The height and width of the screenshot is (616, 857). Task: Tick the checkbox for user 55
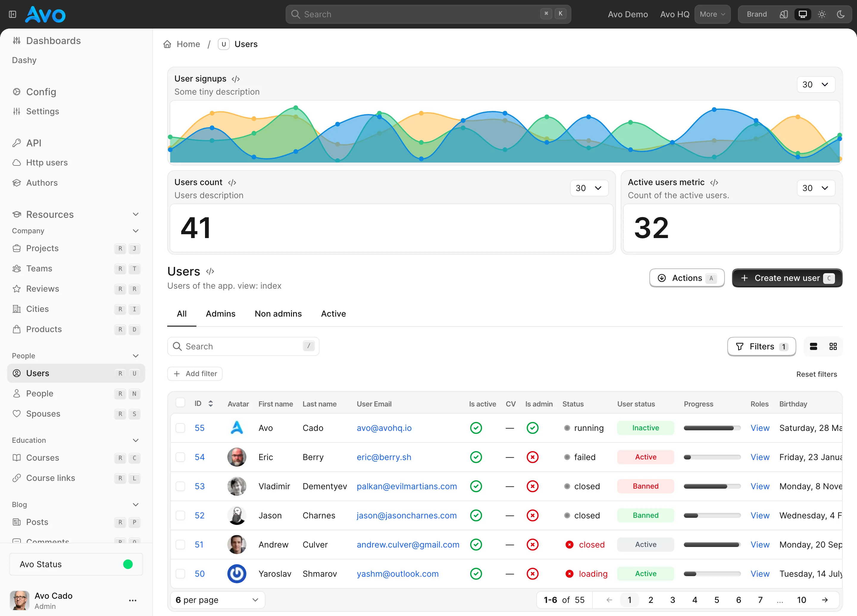[181, 428]
